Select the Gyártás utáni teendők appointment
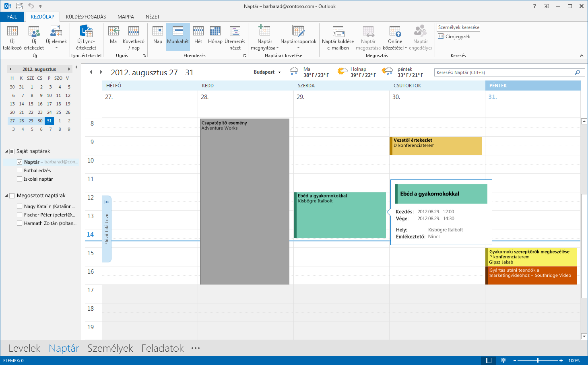Image resolution: width=588 pixels, height=365 pixels. pyautogui.click(x=531, y=275)
